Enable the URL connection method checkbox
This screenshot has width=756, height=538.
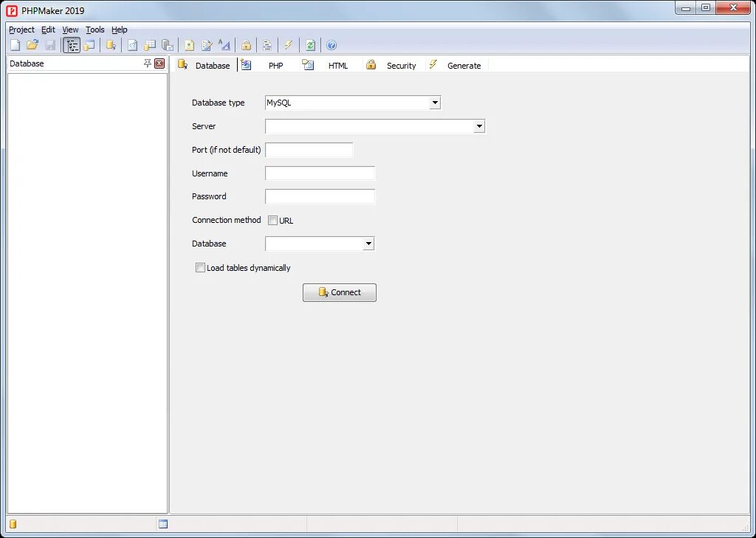pos(273,221)
